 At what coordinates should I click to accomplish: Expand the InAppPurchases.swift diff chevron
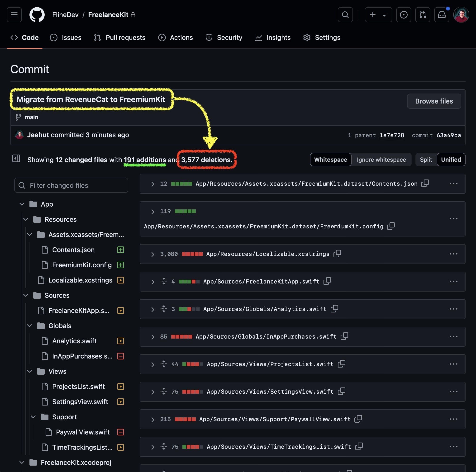click(x=153, y=337)
